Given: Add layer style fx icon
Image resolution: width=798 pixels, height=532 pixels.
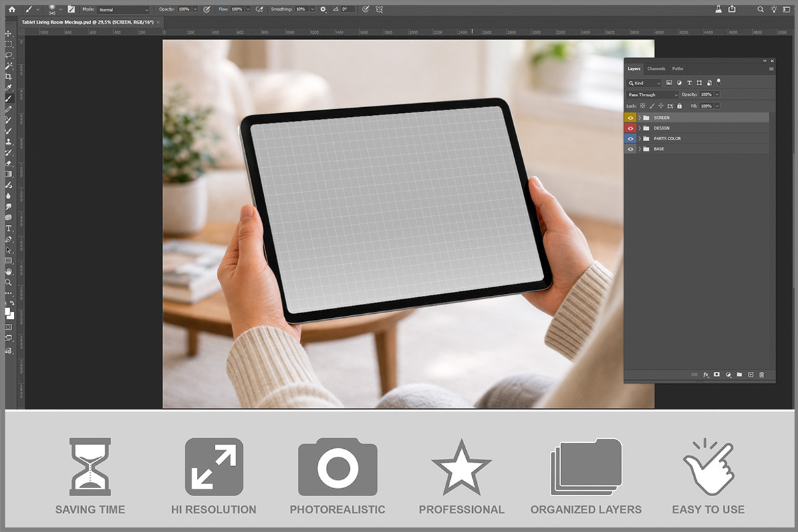Looking at the screenshot, I should (706, 374).
